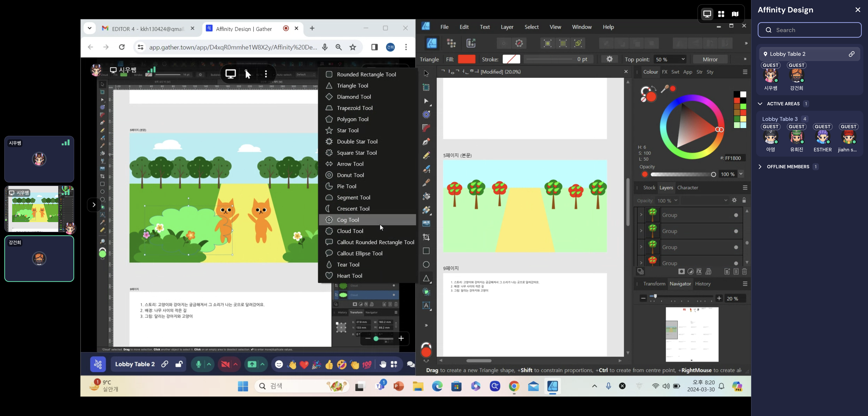Viewport: 868px width, 416px height.
Task: Open the Layer menu in Affinity
Action: [507, 27]
